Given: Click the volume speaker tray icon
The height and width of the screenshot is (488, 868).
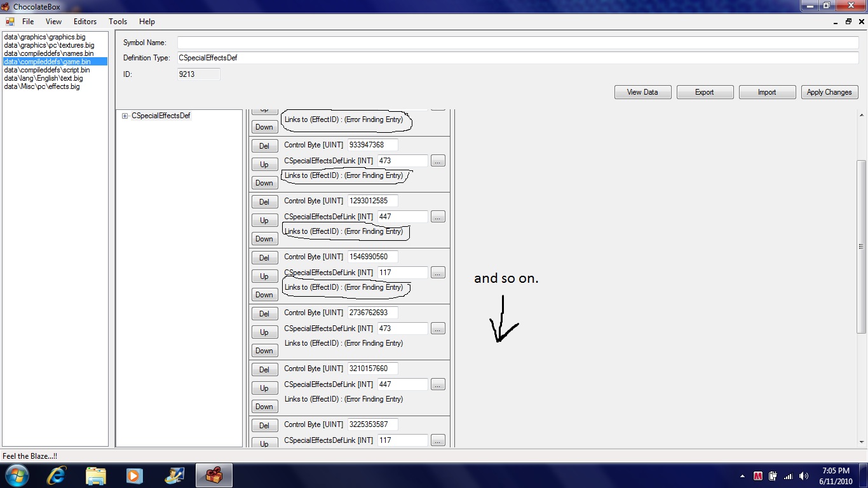Looking at the screenshot, I should (804, 476).
